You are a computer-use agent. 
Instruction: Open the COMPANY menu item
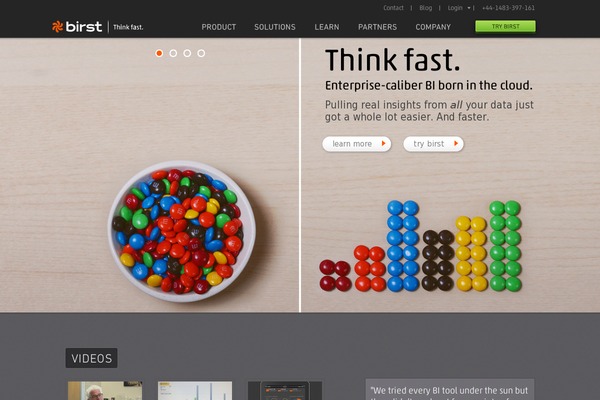coord(433,27)
